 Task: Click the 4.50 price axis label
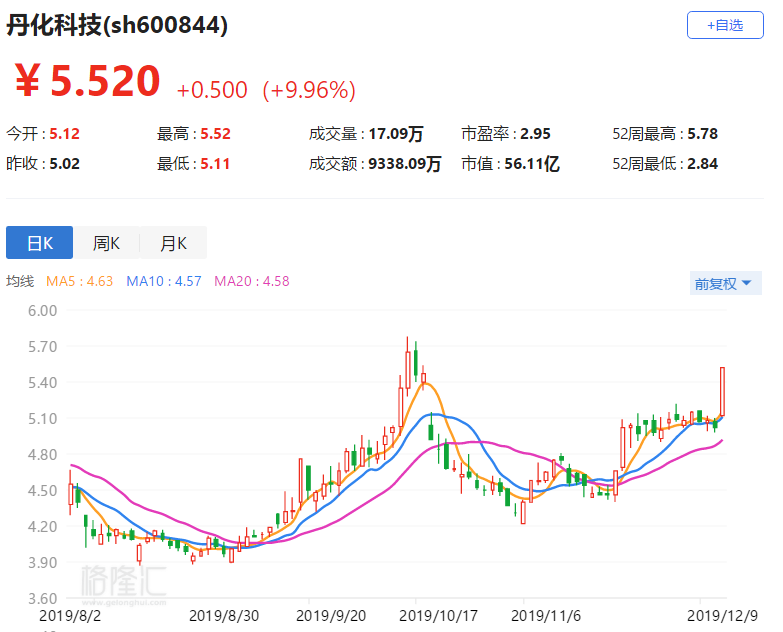42,490
